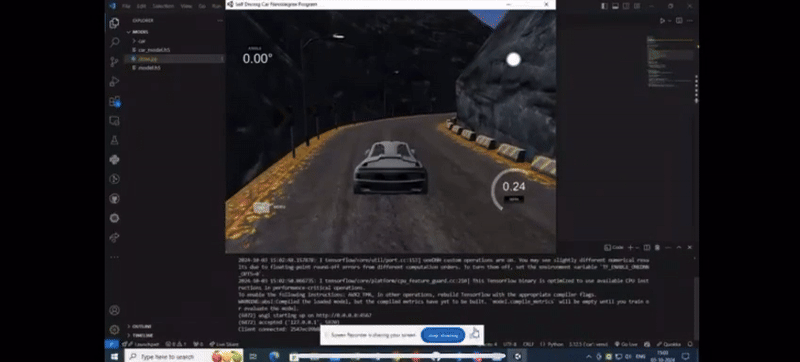Open the View menu
The width and height of the screenshot is (800, 362).
[x=186, y=6]
